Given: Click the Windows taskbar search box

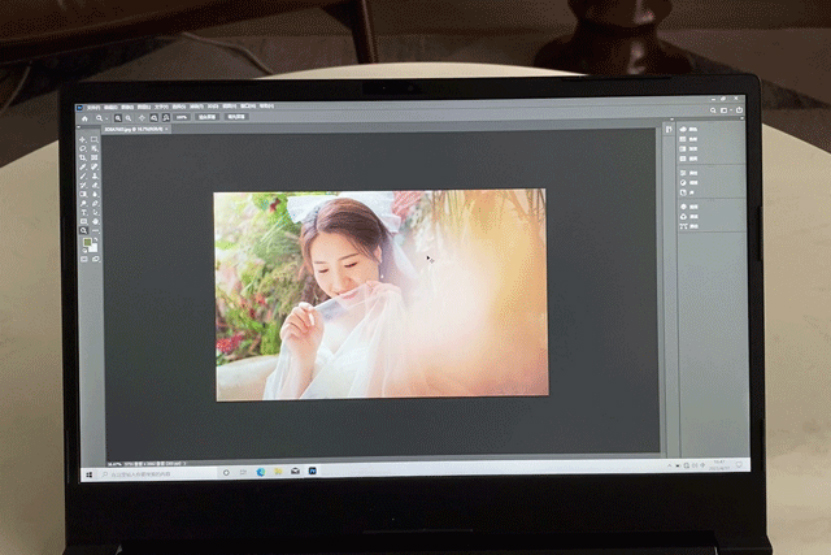Looking at the screenshot, I should [x=159, y=473].
